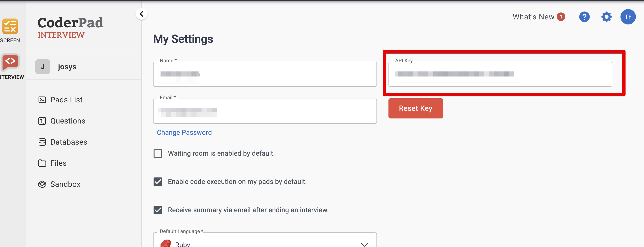Open the Pads List menu item
The height and width of the screenshot is (247, 644).
pos(66,100)
